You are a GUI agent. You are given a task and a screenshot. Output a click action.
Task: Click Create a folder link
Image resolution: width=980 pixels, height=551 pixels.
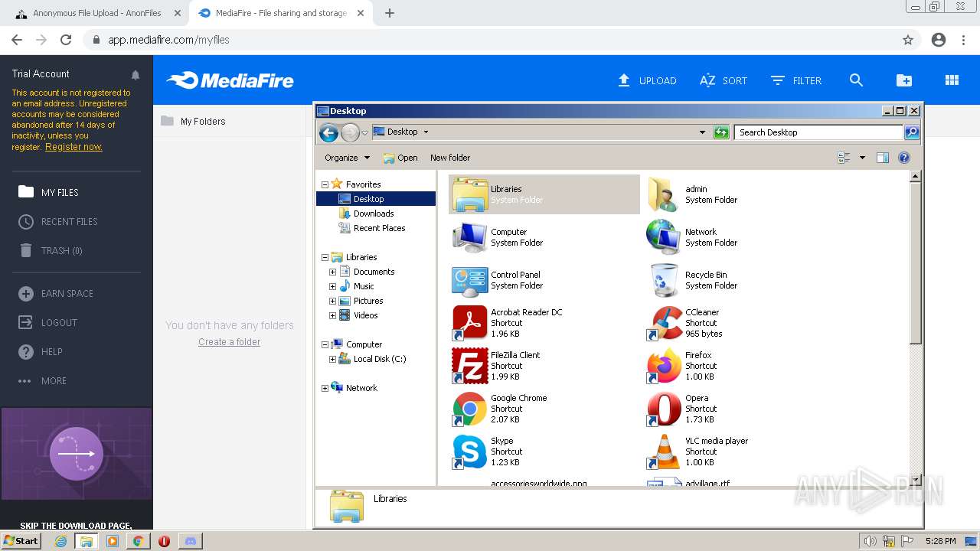point(229,342)
